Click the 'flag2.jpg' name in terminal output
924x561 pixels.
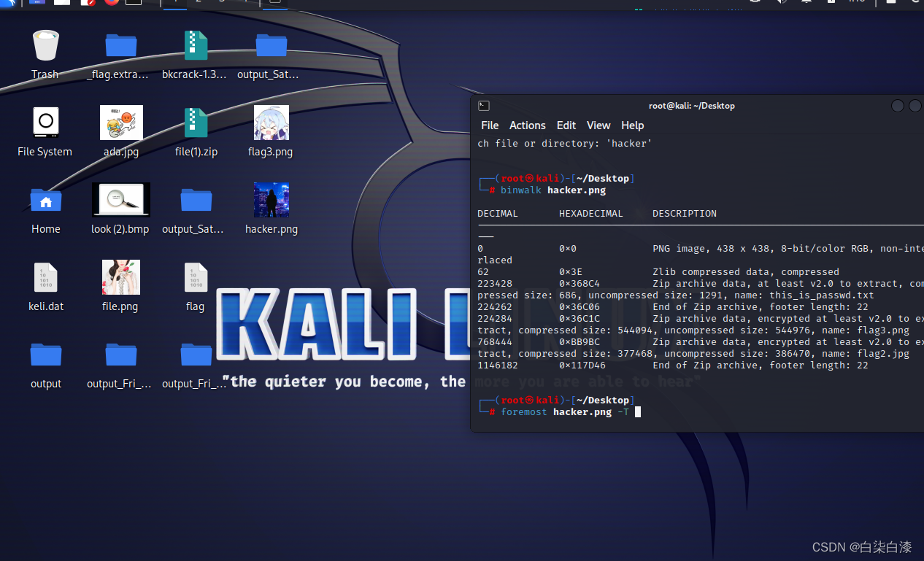pos(883,354)
